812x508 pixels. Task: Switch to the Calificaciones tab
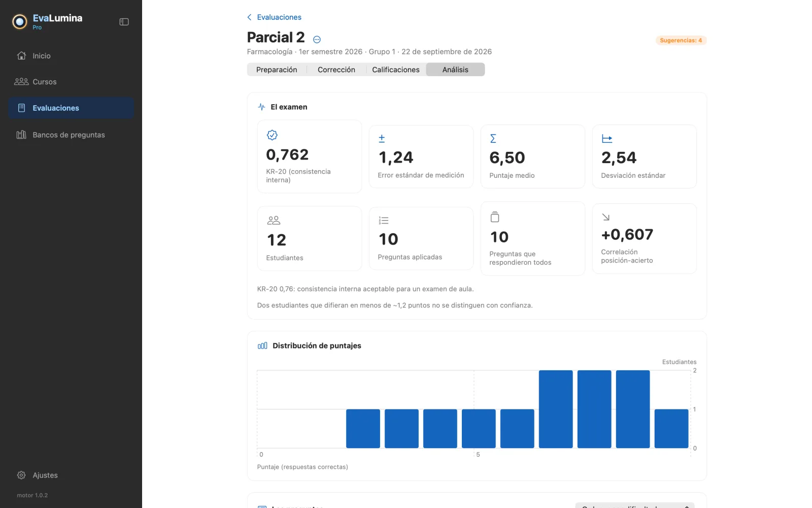click(x=396, y=70)
